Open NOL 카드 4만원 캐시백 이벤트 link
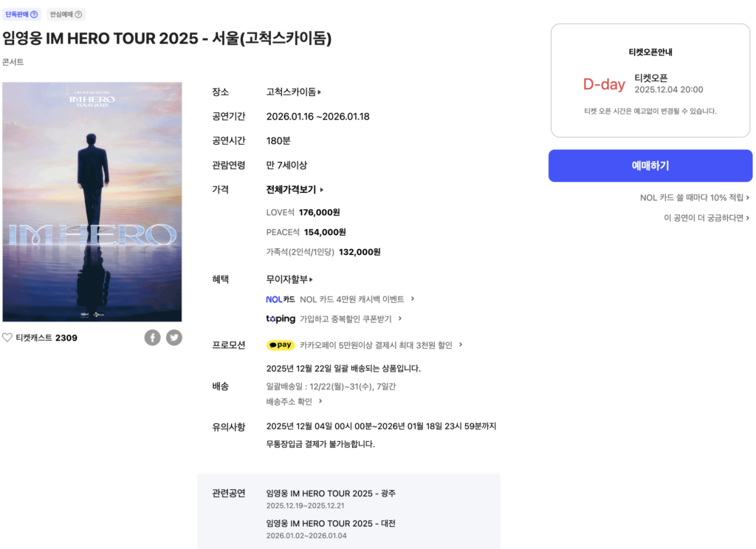 357,299
